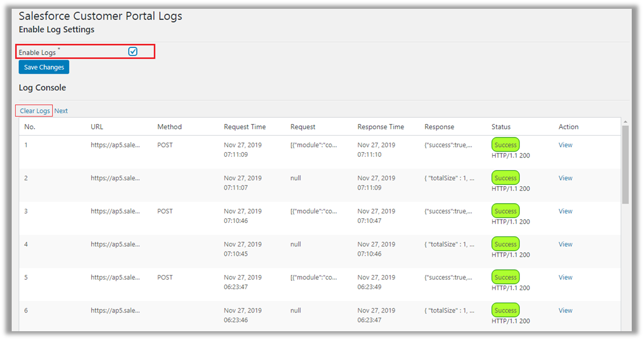Click Success status badge in row 1
644x340 pixels.
click(505, 145)
